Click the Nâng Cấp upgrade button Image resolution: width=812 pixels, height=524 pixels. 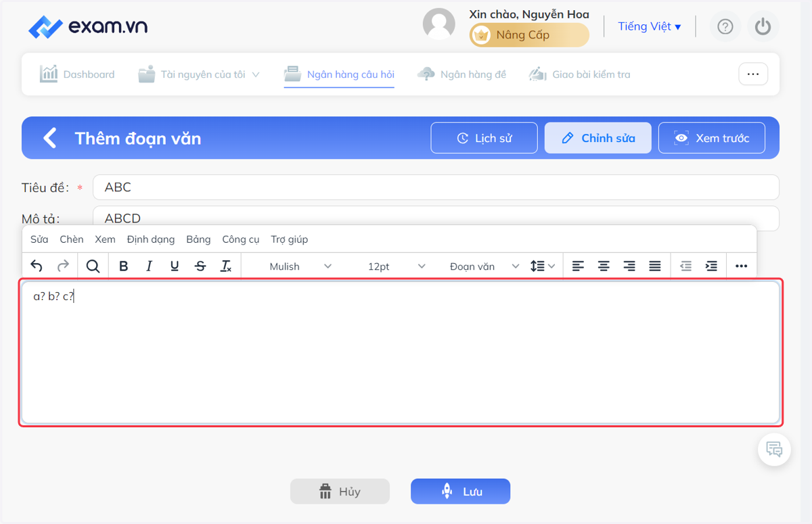pyautogui.click(x=529, y=35)
